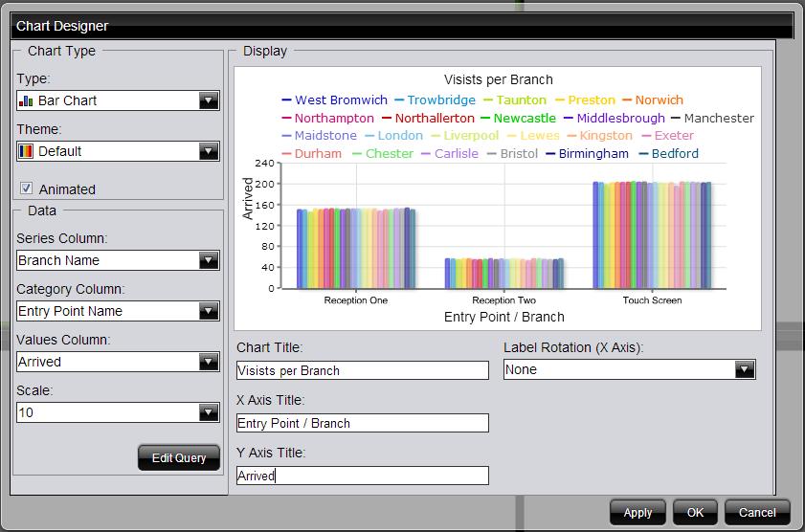Expand the Values Column dropdown
Screen dimensions: 805x532
pyautogui.click(x=209, y=362)
